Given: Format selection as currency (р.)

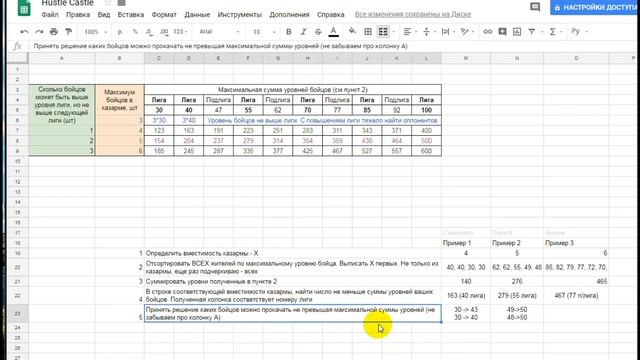Looking at the screenshot, I should (120, 32).
